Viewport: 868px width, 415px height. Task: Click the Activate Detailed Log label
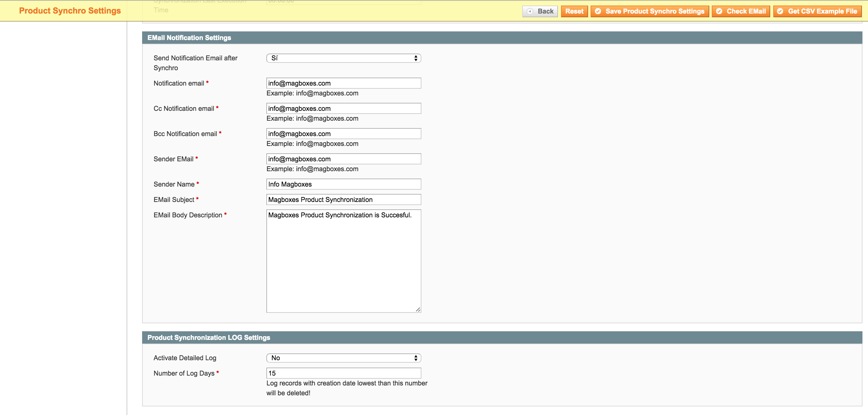[185, 358]
